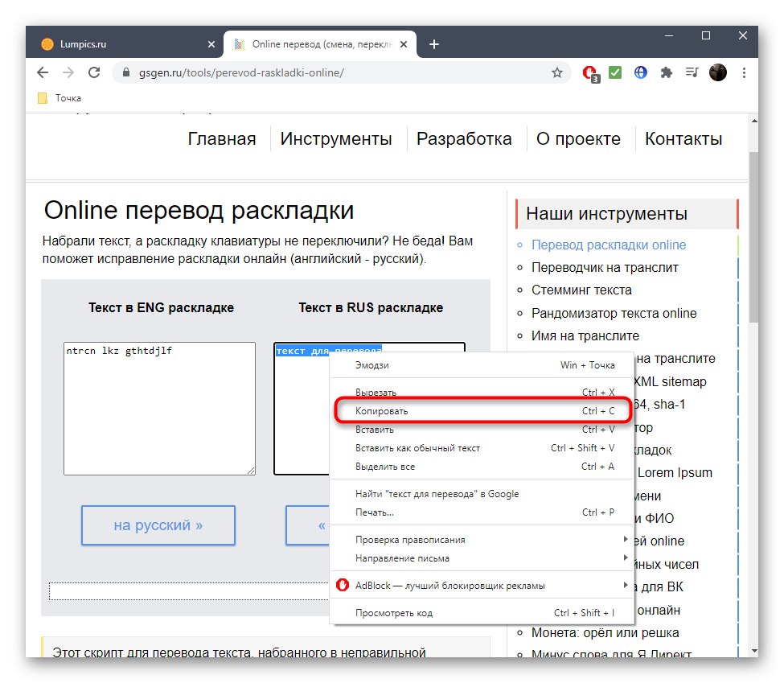
Task: Click the address bar URL
Action: [x=241, y=72]
